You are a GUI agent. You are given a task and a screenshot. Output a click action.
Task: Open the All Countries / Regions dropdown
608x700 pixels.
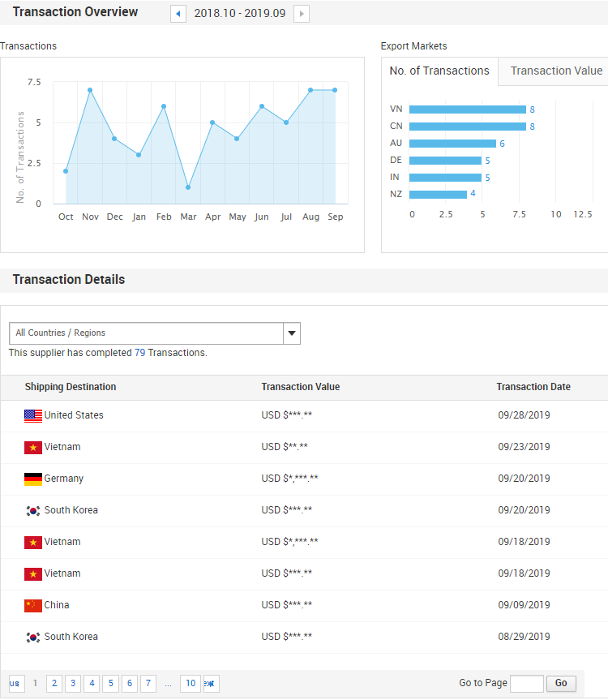tap(292, 333)
